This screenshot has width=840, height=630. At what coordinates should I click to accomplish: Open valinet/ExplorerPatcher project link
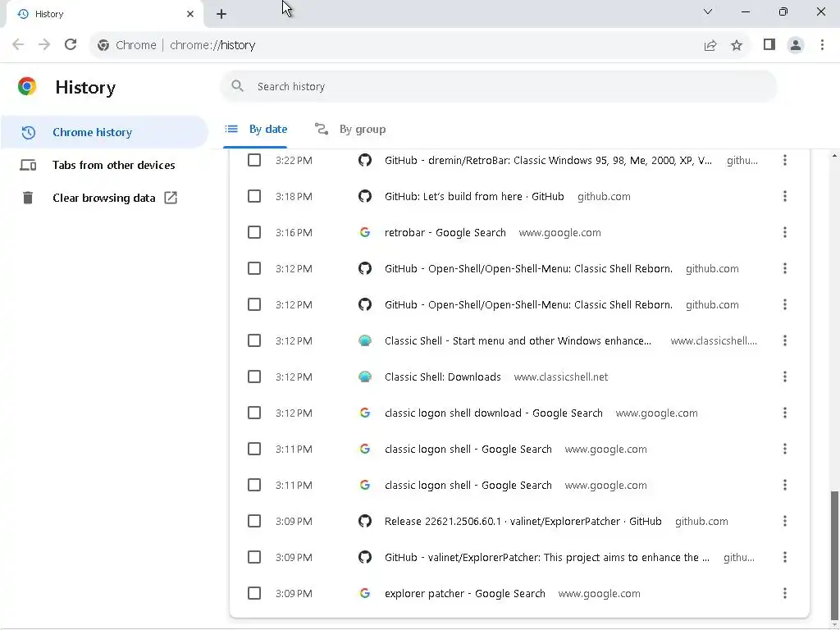(x=547, y=557)
